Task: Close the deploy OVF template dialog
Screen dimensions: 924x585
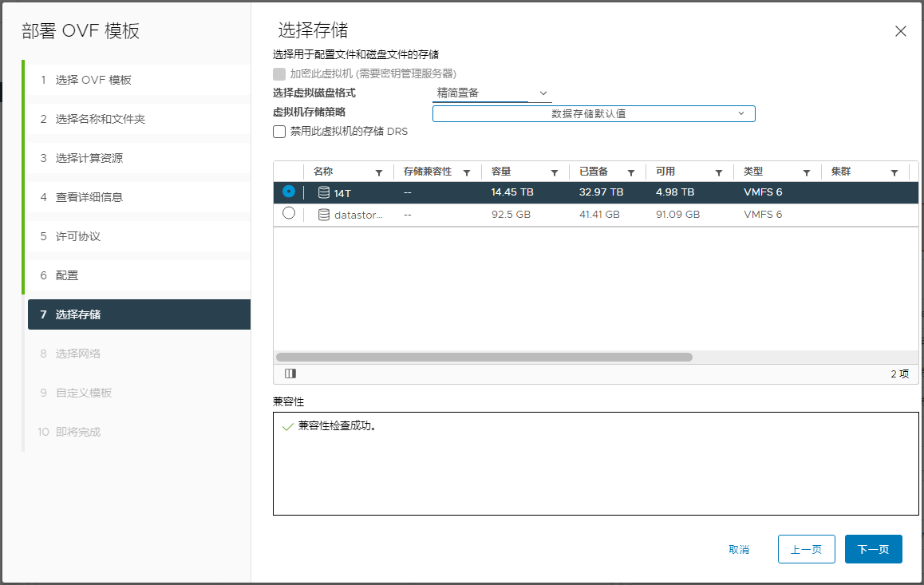Action: pyautogui.click(x=901, y=31)
